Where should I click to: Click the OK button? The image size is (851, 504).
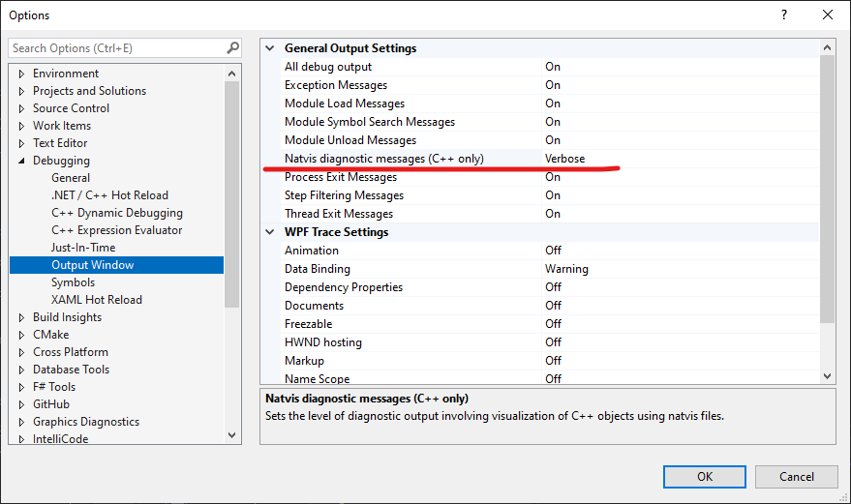click(704, 476)
